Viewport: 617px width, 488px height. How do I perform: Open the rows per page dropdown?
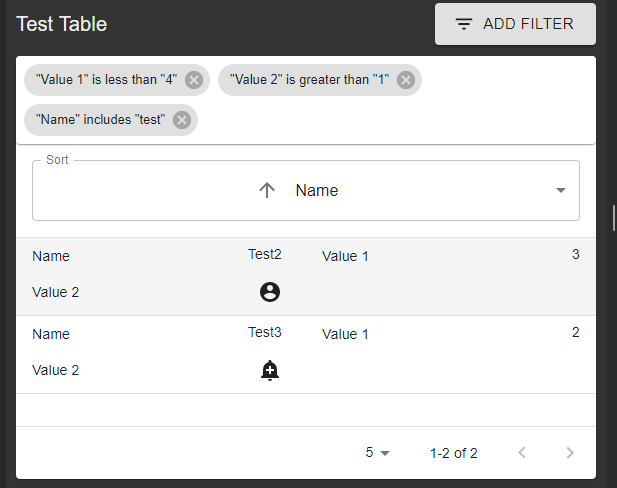(377, 453)
